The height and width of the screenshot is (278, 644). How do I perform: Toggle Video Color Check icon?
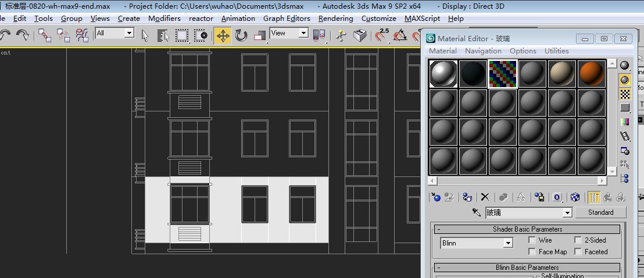click(x=625, y=122)
